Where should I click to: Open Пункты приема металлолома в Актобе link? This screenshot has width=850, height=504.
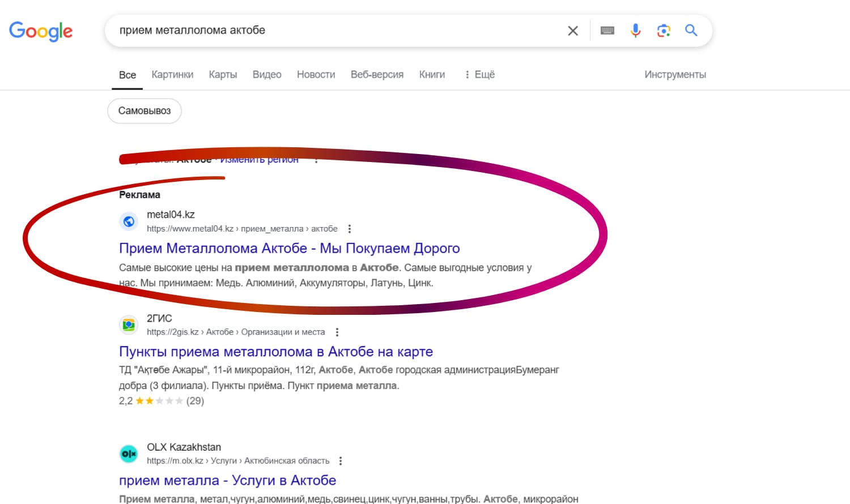coord(275,352)
